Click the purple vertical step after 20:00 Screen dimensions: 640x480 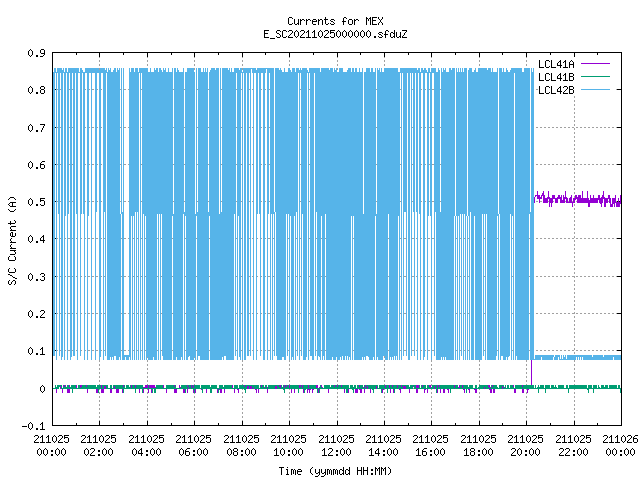(x=531, y=372)
